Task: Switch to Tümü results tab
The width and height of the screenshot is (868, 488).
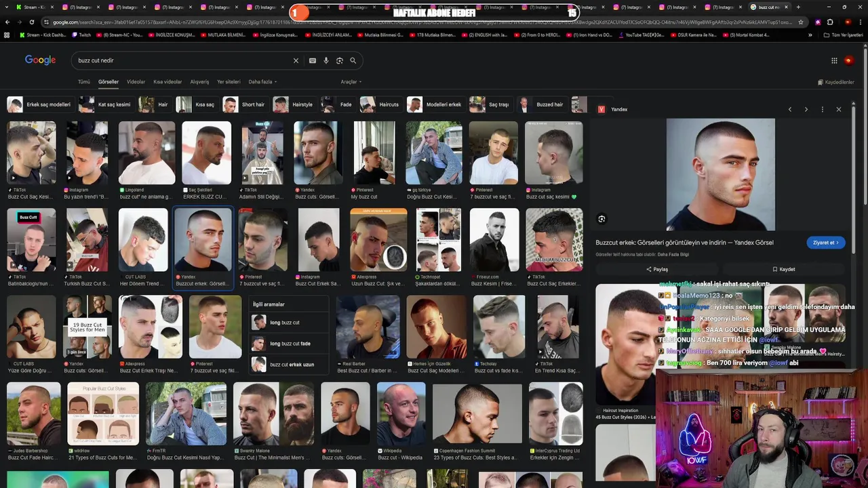Action: (84, 82)
